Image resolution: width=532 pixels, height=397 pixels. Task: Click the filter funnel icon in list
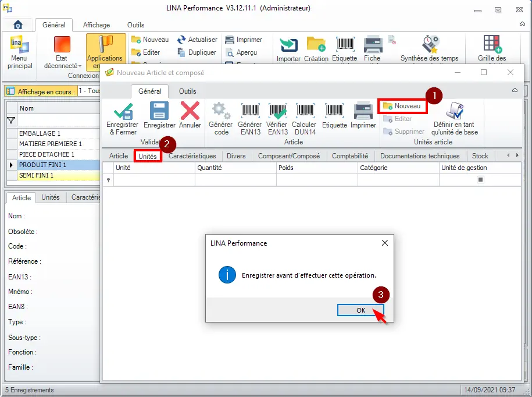[11, 120]
